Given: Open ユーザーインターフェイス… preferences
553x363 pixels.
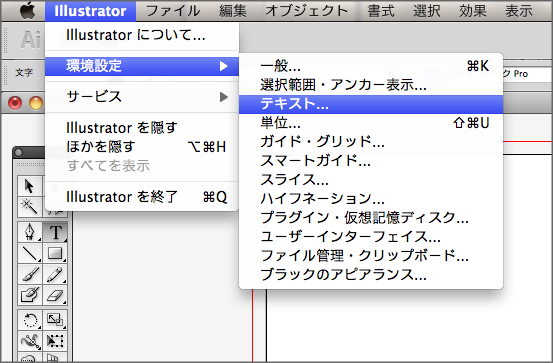Looking at the screenshot, I should coord(371,237).
